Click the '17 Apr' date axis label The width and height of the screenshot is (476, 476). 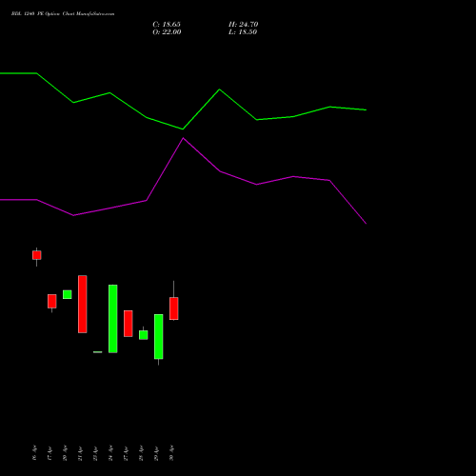pos(50,453)
